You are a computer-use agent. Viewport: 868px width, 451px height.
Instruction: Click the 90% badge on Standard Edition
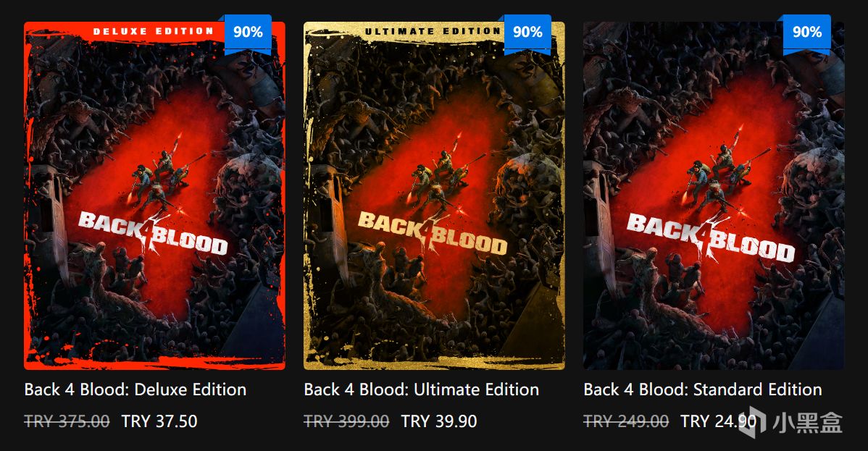(806, 33)
